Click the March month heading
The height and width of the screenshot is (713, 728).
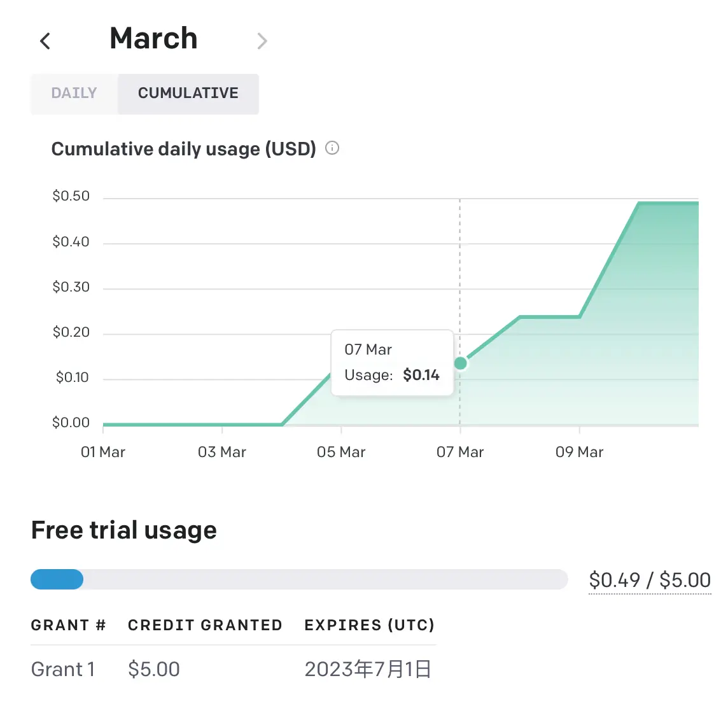[153, 39]
